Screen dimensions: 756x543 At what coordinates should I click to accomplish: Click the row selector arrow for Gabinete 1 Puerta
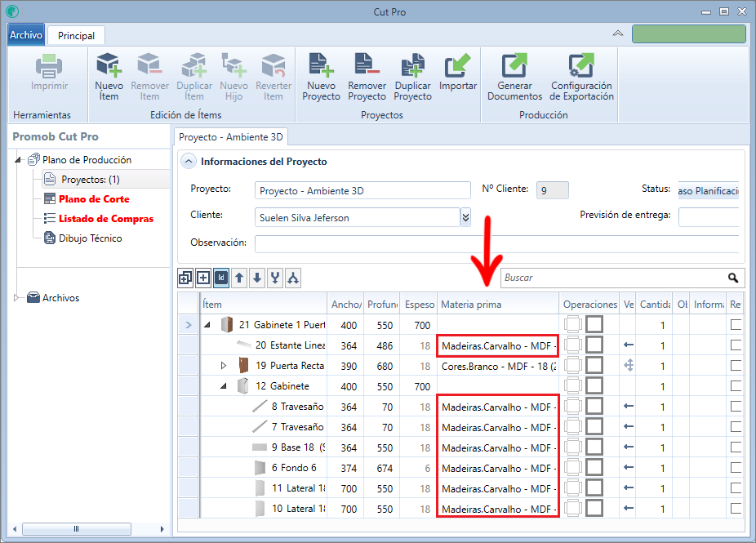tap(189, 324)
